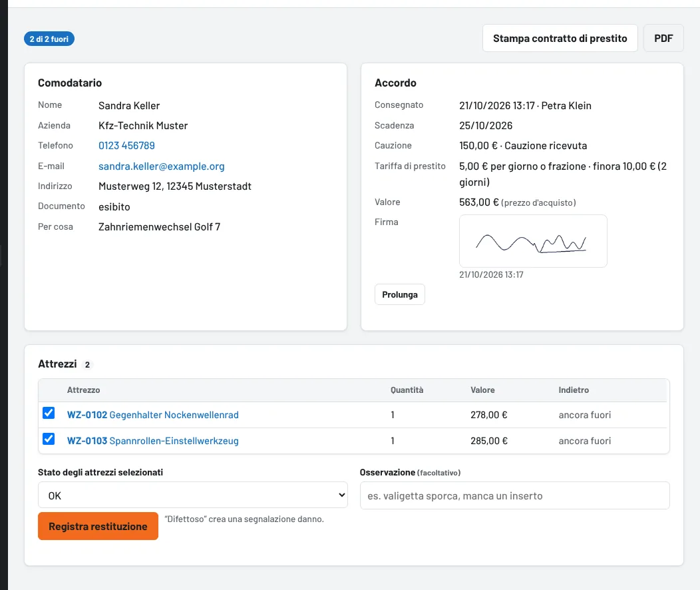Click Stampa contratto di prestito
The height and width of the screenshot is (590, 700).
[560, 39]
